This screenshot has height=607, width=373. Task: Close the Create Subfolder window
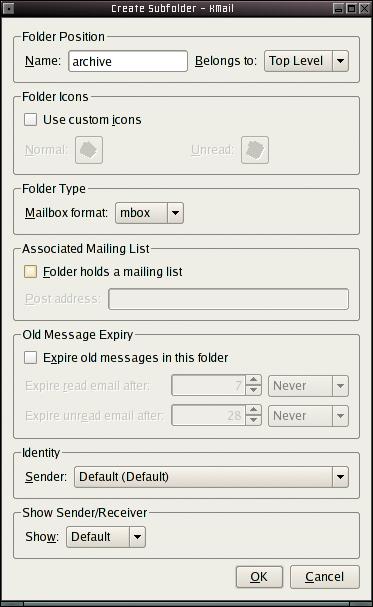point(364,8)
